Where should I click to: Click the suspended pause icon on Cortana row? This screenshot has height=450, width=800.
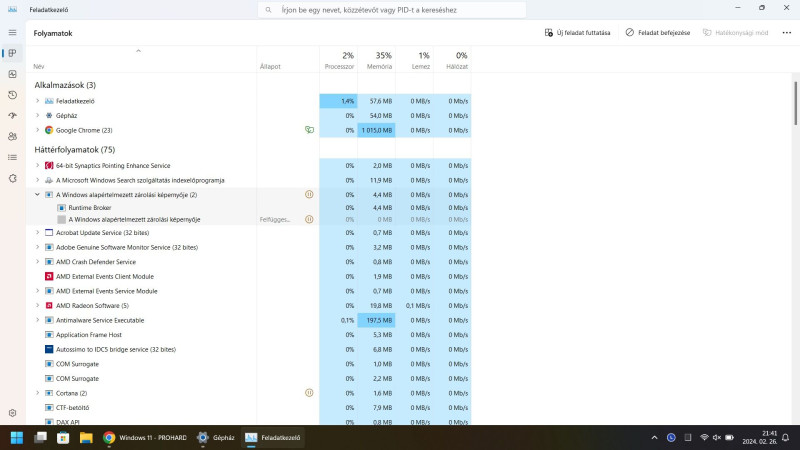click(309, 393)
